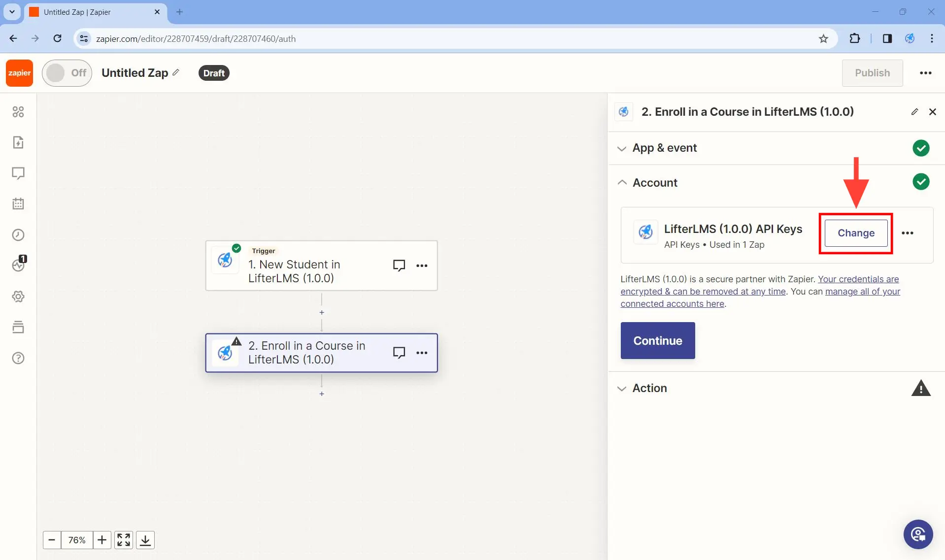Screen dimensions: 945x560
Task: Edit the Untitled Zap name pencil icon
Action: pyautogui.click(x=176, y=72)
